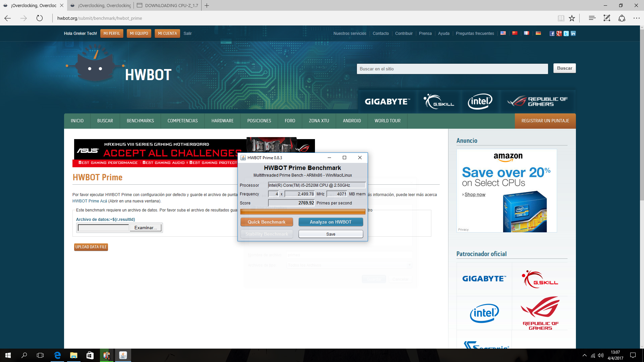Open Action Center notification icon
This screenshot has height=362, width=644.
click(633, 355)
